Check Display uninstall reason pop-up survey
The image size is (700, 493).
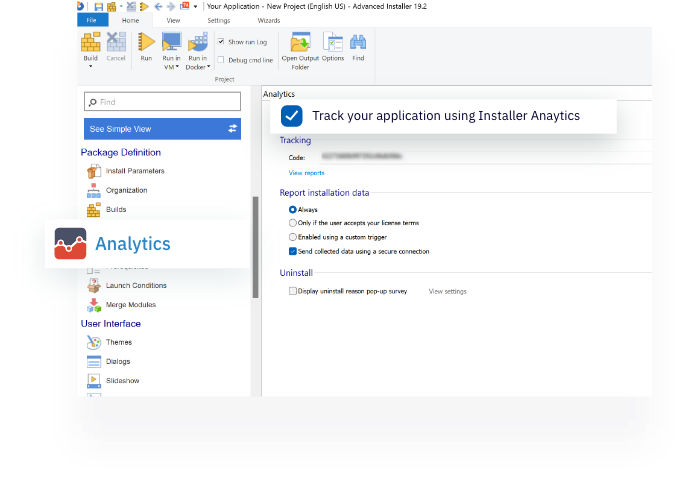(293, 291)
